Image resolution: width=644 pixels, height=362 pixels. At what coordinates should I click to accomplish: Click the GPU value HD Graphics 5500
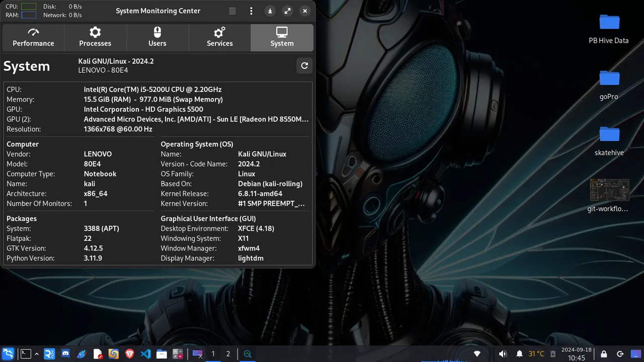pyautogui.click(x=143, y=109)
